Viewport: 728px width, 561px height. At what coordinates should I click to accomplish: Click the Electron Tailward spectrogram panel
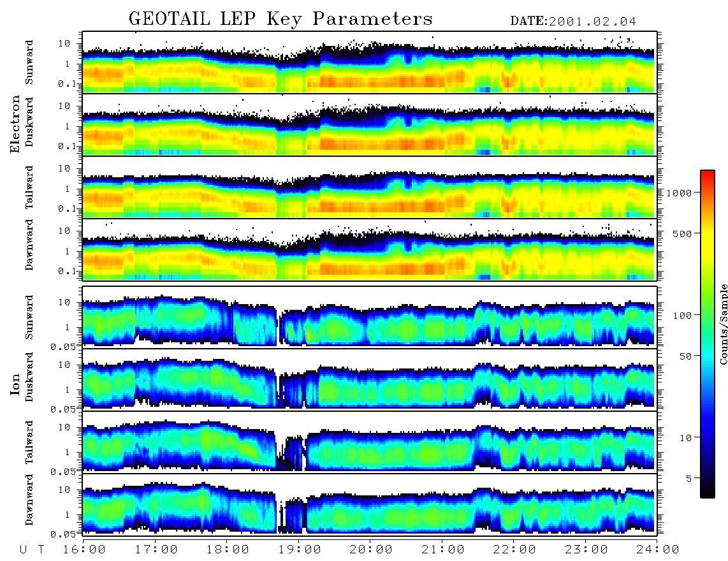tap(370, 187)
